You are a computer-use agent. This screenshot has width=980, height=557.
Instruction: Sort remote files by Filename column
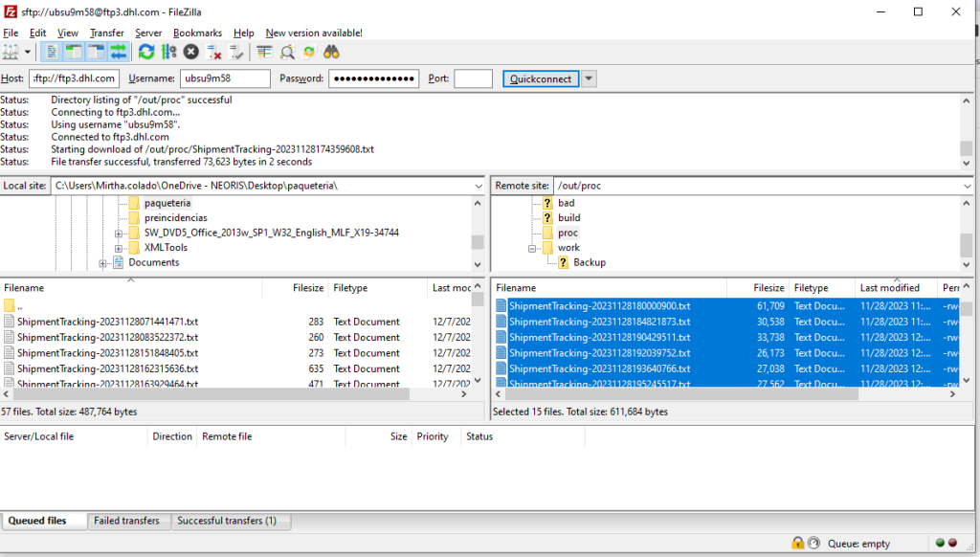tap(610, 288)
